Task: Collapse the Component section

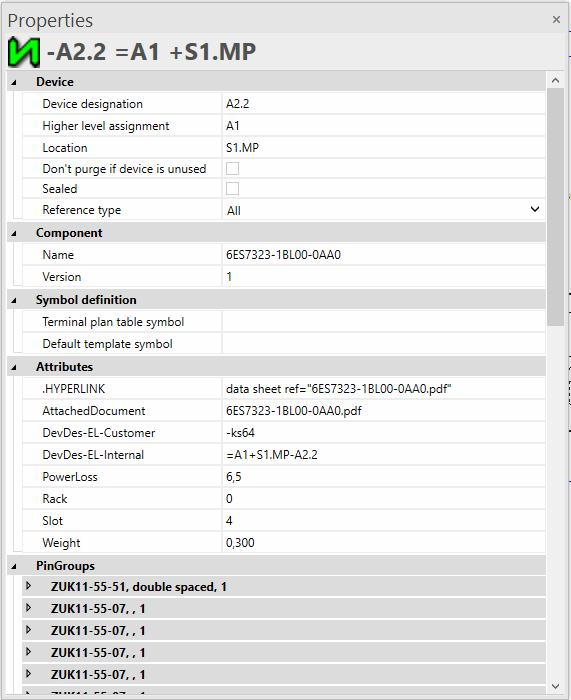Action: tap(14, 233)
